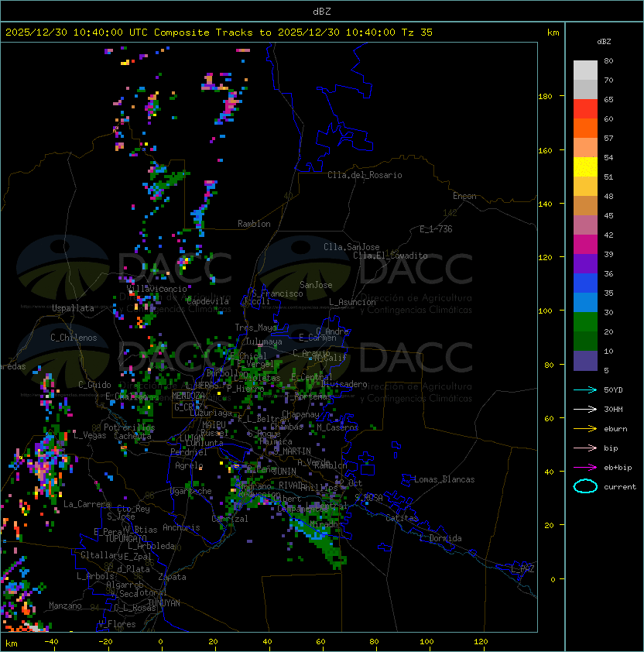
Task: Click the V_Flores map label
Action: coord(117,624)
